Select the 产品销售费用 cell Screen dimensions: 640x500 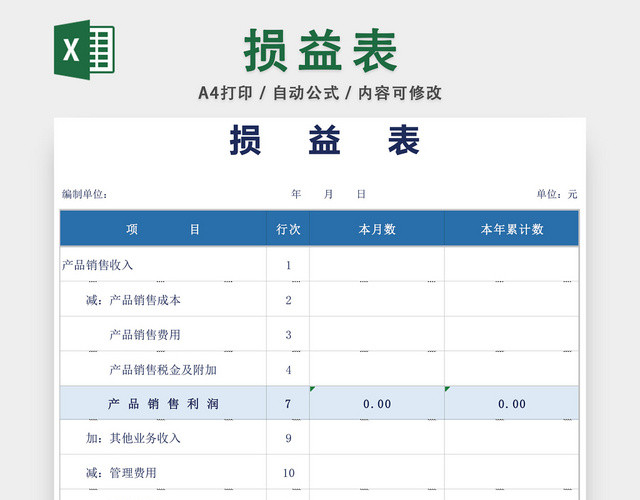point(163,334)
